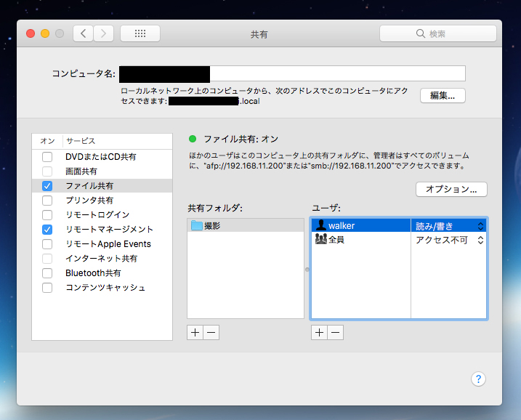Click the back navigation arrow
The width and height of the screenshot is (521, 420).
tap(84, 33)
